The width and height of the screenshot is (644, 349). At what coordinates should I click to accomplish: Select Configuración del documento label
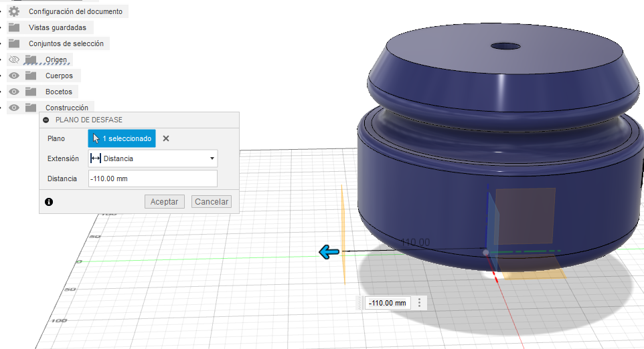(76, 11)
